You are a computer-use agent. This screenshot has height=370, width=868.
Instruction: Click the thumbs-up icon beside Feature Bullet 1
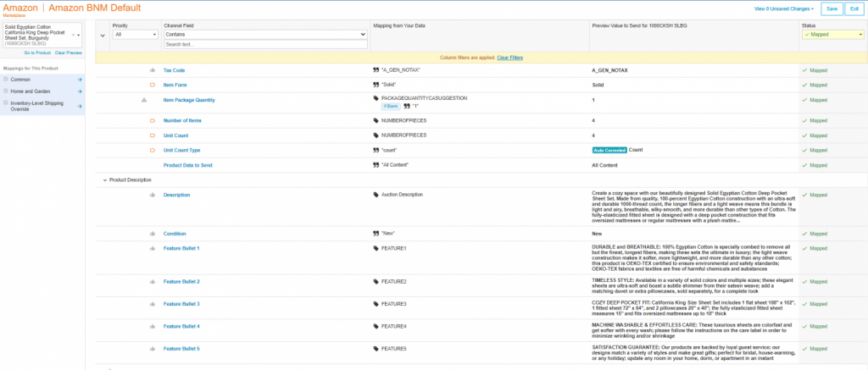click(153, 248)
